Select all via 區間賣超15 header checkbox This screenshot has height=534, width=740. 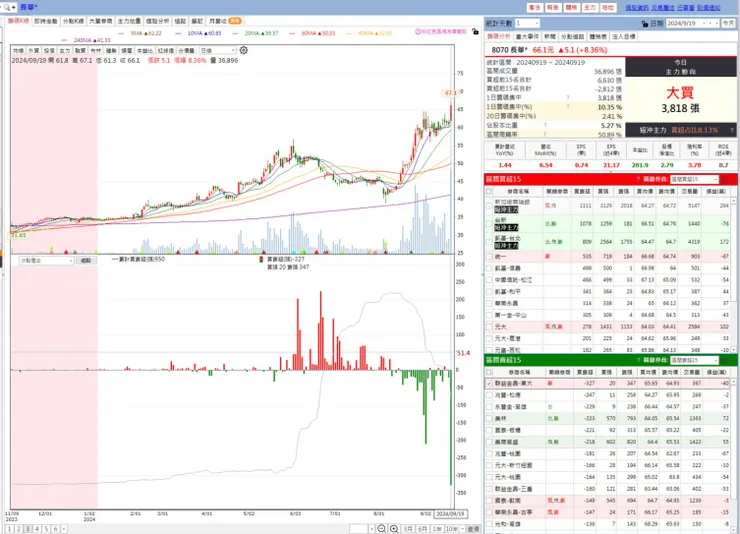click(x=489, y=372)
